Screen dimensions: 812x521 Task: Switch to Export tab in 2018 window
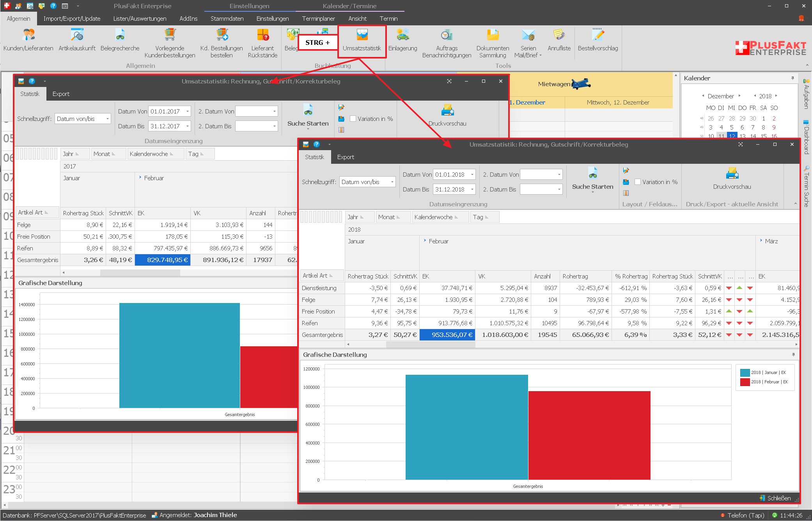(x=346, y=157)
